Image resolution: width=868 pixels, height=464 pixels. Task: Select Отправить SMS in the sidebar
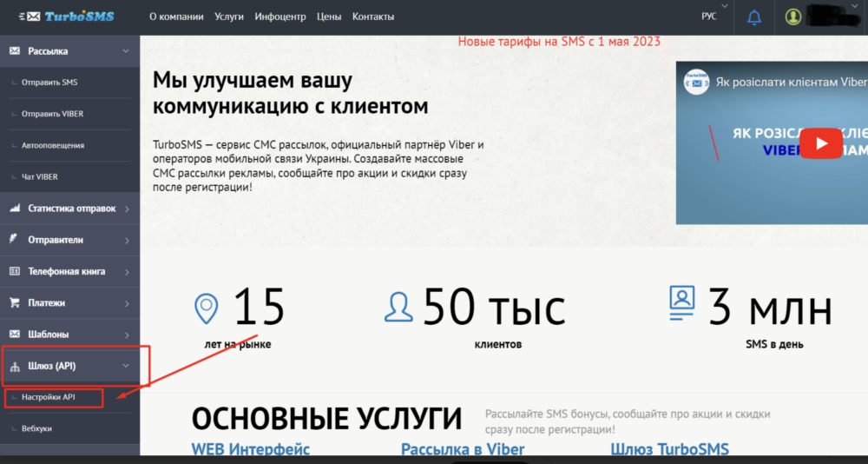point(49,83)
